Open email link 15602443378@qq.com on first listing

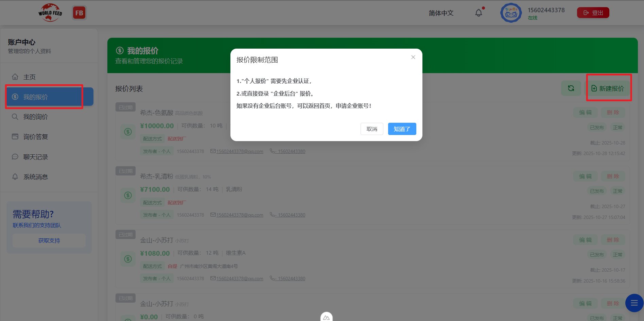click(x=240, y=151)
